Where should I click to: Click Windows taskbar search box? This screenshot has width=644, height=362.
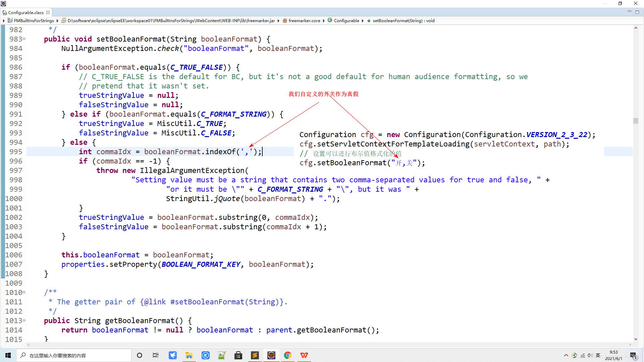tap(74, 355)
